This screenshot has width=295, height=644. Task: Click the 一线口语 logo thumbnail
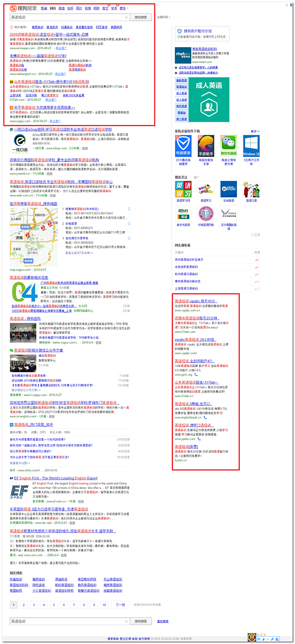[20, 143]
